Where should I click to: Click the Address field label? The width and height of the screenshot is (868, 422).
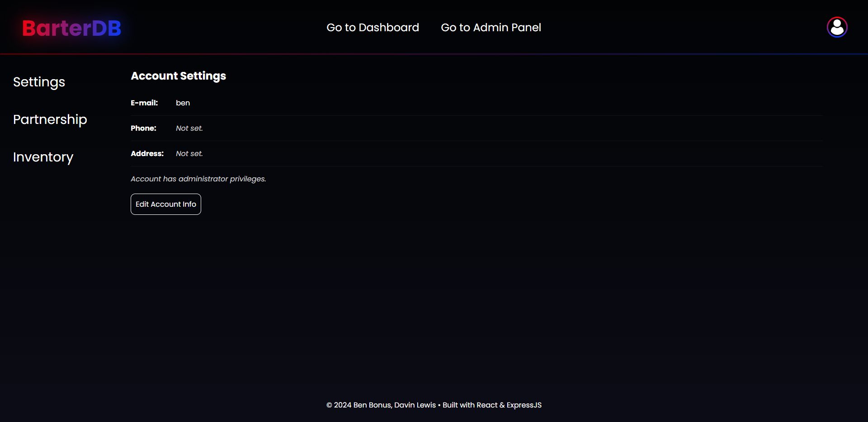coord(147,153)
